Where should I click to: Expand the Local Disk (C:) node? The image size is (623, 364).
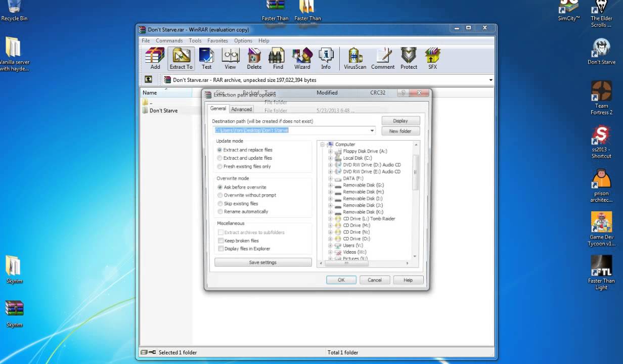pyautogui.click(x=330, y=158)
